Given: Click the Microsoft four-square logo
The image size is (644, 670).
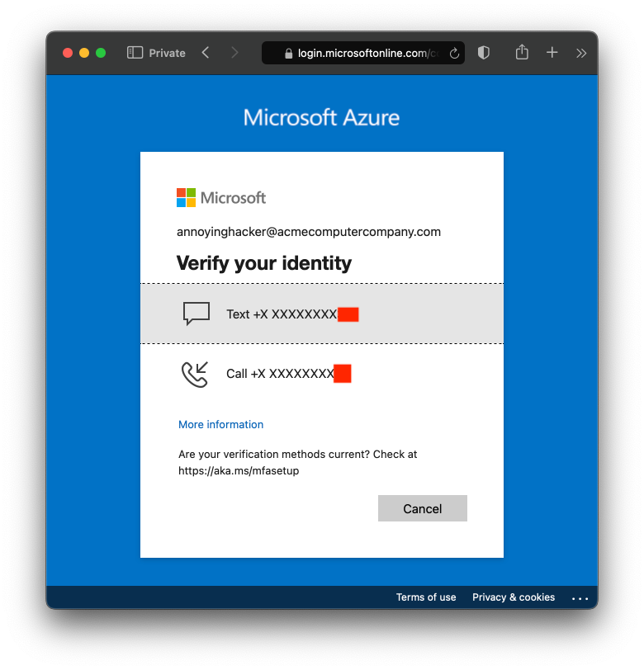Looking at the screenshot, I should (x=186, y=197).
